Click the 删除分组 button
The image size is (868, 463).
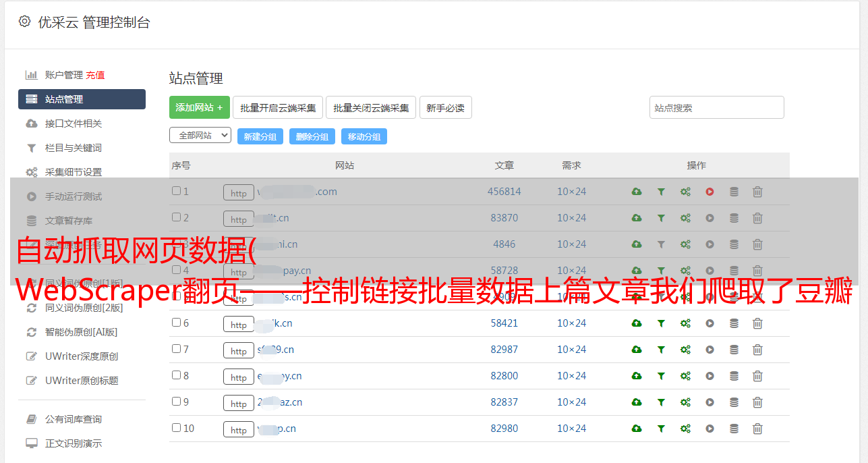tap(312, 136)
